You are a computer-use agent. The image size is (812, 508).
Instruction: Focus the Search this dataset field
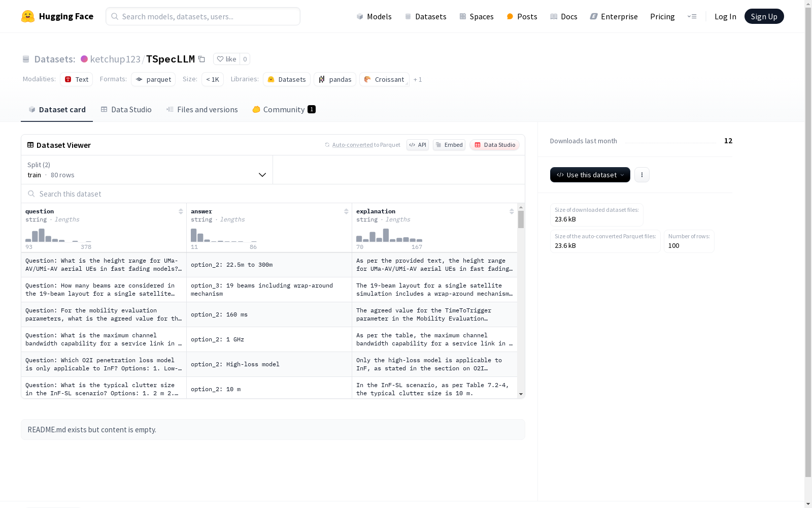(x=273, y=194)
